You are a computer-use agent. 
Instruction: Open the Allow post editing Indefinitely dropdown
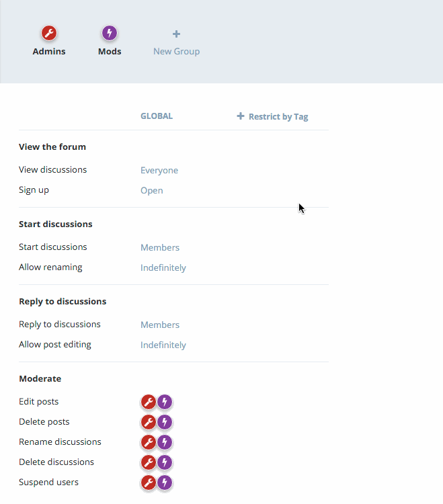[163, 345]
